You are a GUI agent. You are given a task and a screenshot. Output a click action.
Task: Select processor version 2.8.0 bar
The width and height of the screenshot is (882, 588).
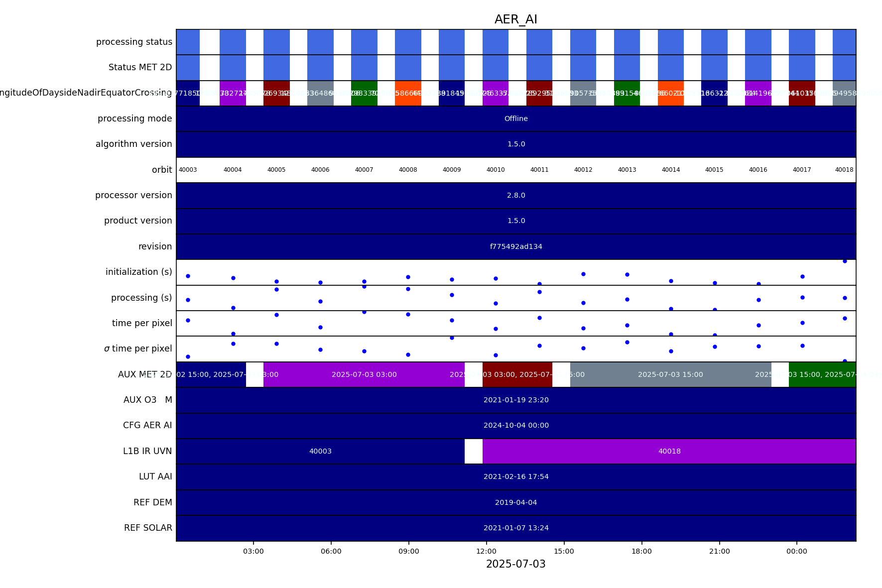(x=515, y=195)
